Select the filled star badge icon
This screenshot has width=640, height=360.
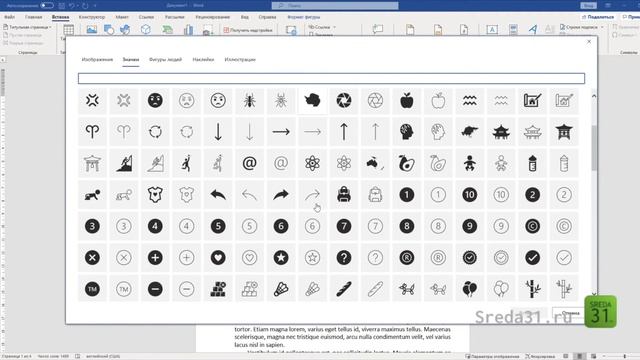point(281,258)
